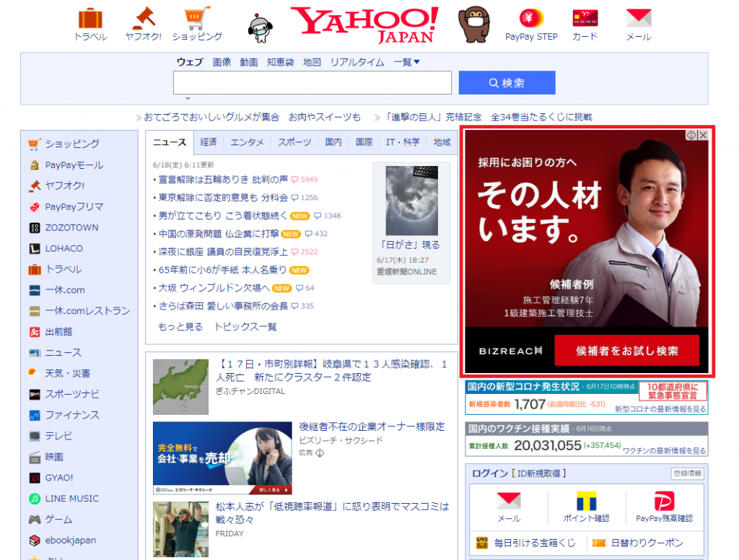
Task: Click the LINE MUSIC sidebar icon
Action: pyautogui.click(x=34, y=499)
